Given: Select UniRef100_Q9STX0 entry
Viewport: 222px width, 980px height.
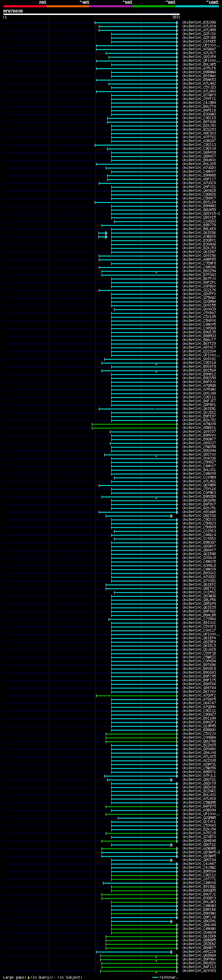Looking at the screenshot, I should [x=199, y=455].
